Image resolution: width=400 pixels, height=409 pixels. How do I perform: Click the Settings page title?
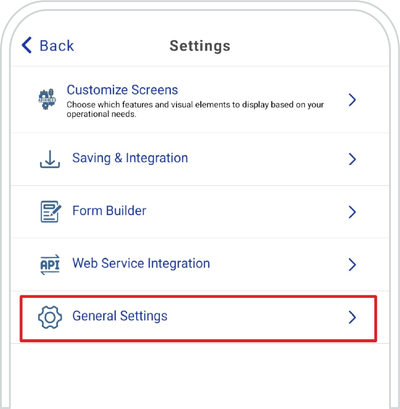pos(200,46)
